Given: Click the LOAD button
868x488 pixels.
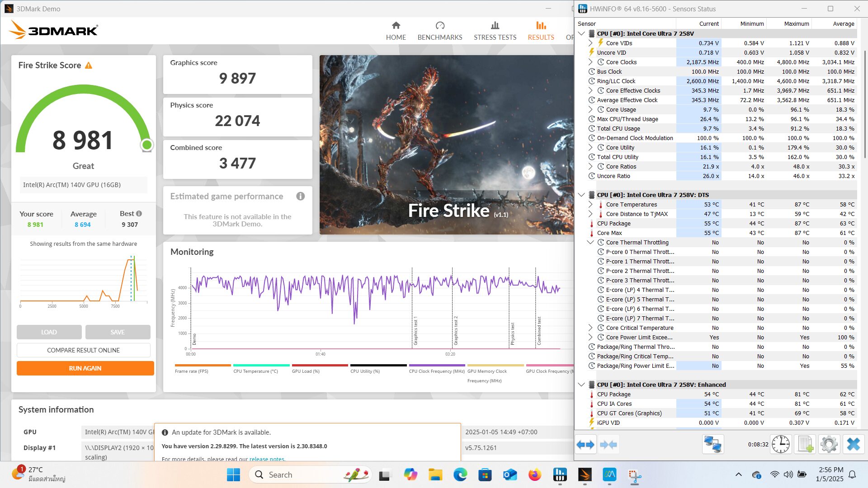Looking at the screenshot, I should pos(49,332).
